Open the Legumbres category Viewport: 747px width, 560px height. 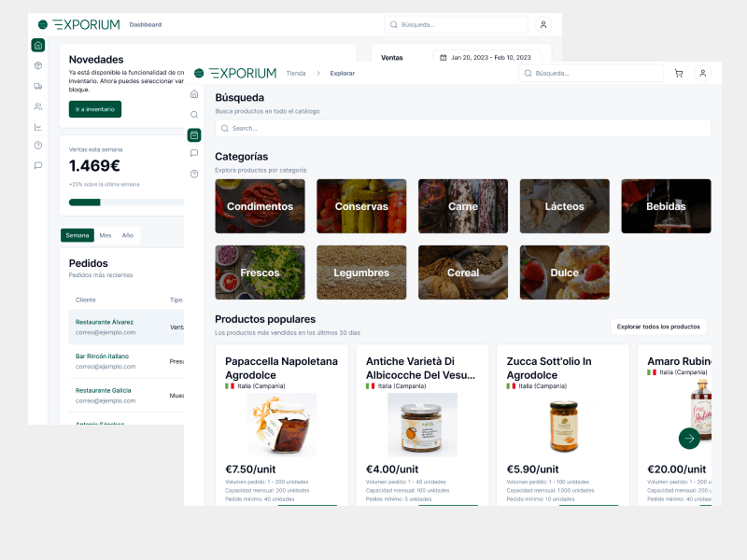pyautogui.click(x=361, y=273)
